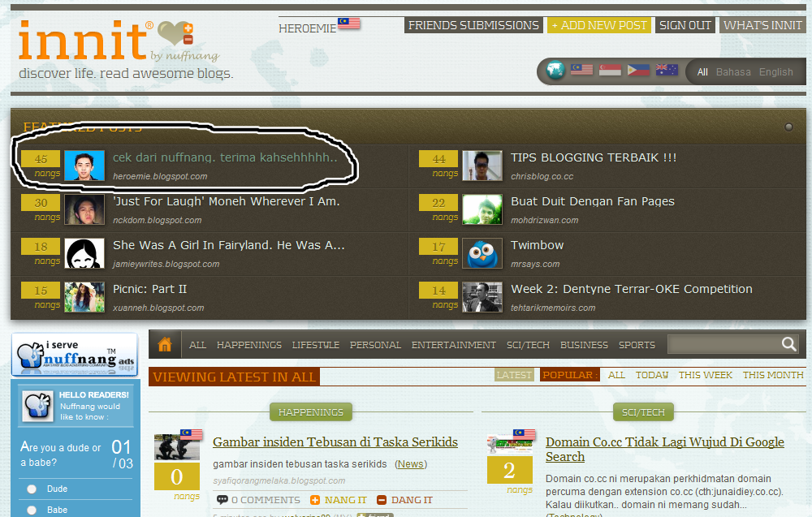Select the Singapore flag filter
Image resolution: width=812 pixels, height=517 pixels.
[x=610, y=69]
